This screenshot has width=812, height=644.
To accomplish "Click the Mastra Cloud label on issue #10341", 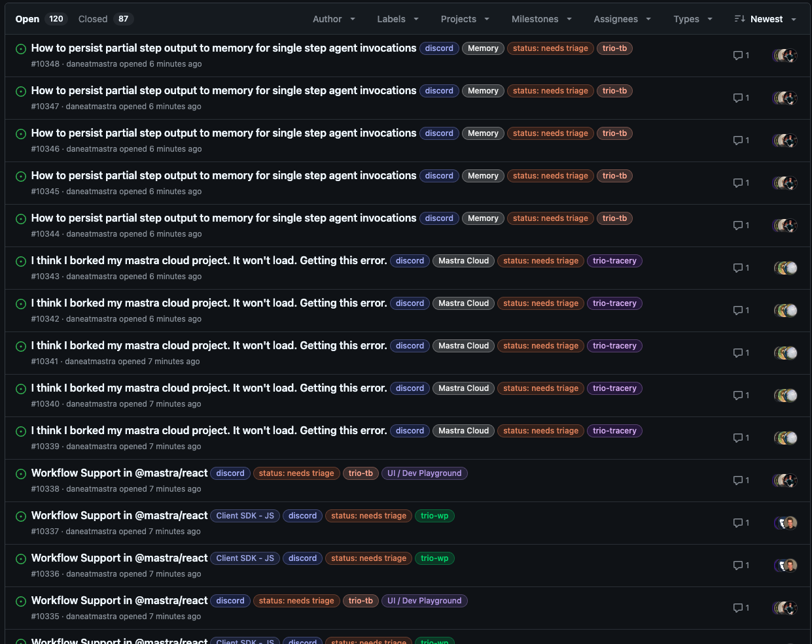I will 463,346.
